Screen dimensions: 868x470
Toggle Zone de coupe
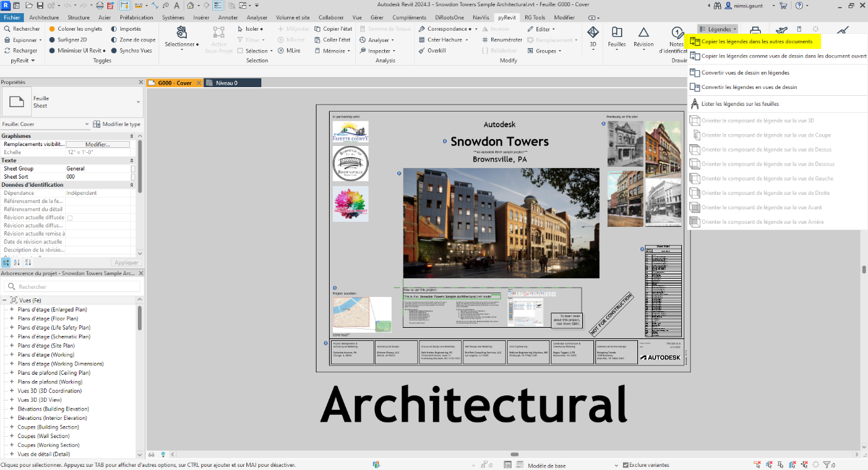(133, 40)
